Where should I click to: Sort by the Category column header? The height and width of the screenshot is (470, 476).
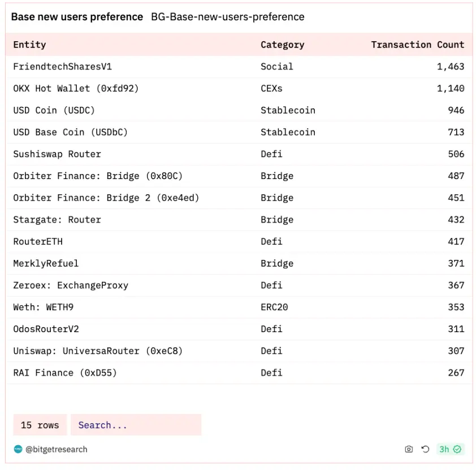(x=282, y=45)
